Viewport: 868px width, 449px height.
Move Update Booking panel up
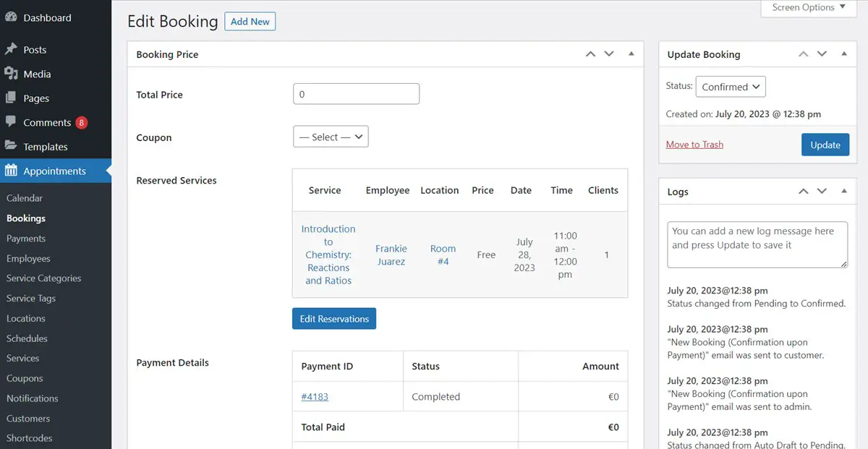804,54
